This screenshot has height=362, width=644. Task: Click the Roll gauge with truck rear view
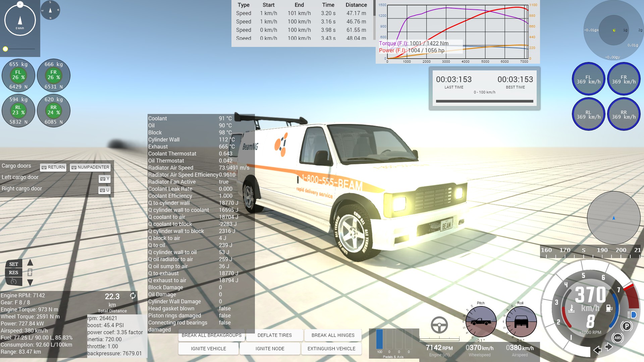pyautogui.click(x=521, y=321)
